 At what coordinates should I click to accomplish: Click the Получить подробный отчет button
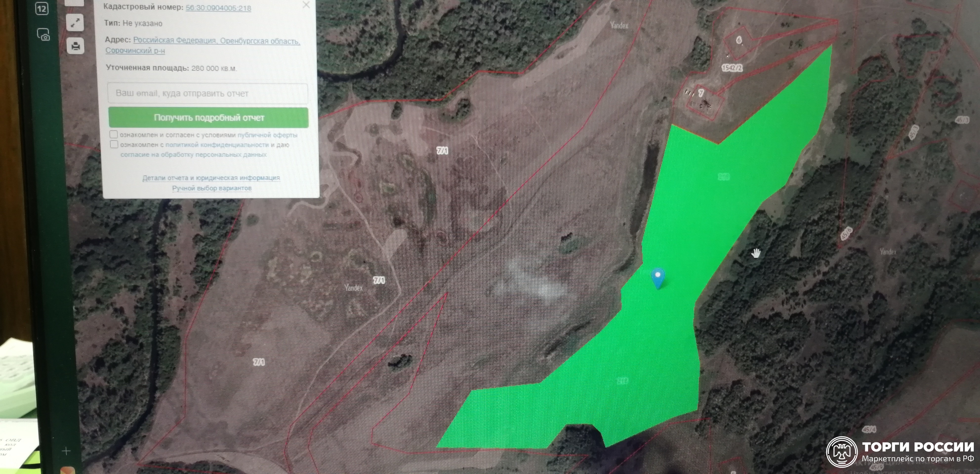208,118
